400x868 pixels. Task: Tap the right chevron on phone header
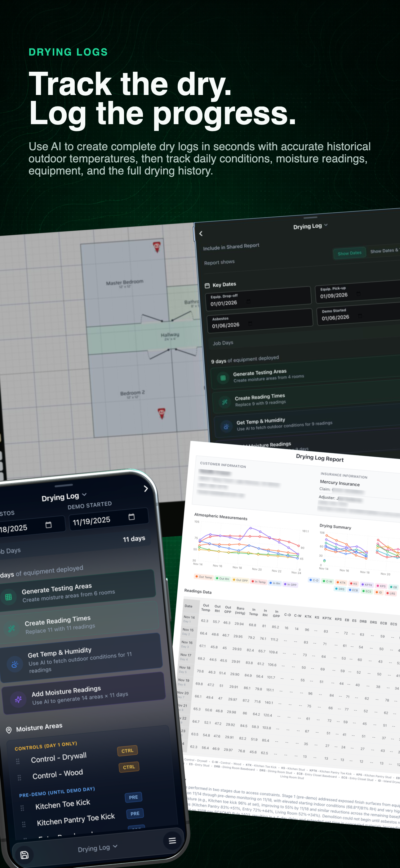[x=145, y=489]
